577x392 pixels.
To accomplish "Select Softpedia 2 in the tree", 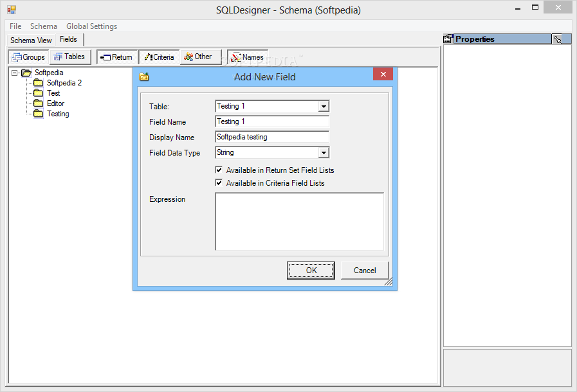I will click(64, 83).
